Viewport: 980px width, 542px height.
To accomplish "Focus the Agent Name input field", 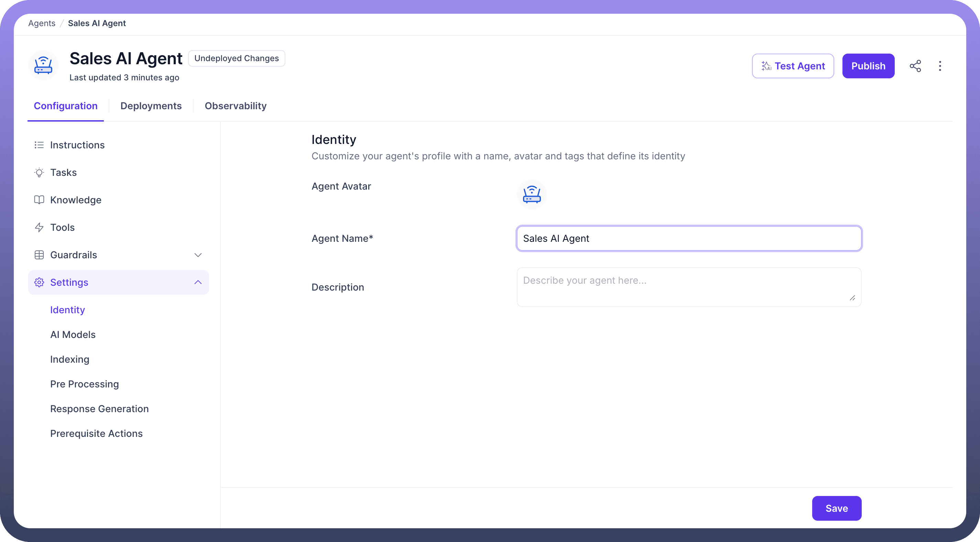I will click(x=689, y=238).
